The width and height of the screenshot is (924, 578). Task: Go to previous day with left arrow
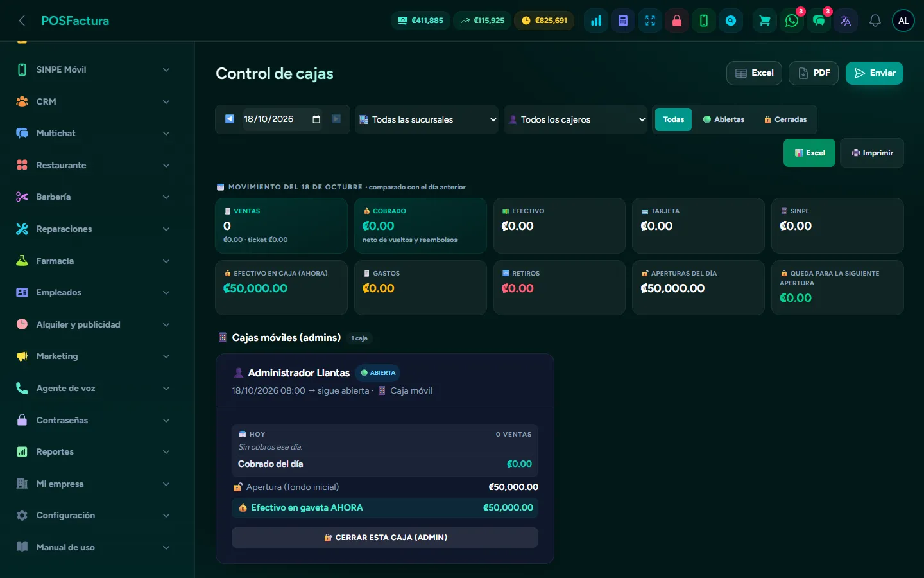click(230, 119)
